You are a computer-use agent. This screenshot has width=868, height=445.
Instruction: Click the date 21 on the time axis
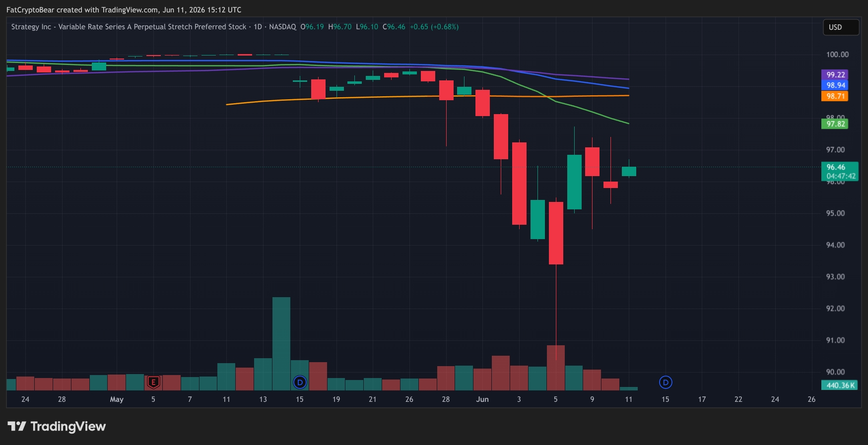373,399
